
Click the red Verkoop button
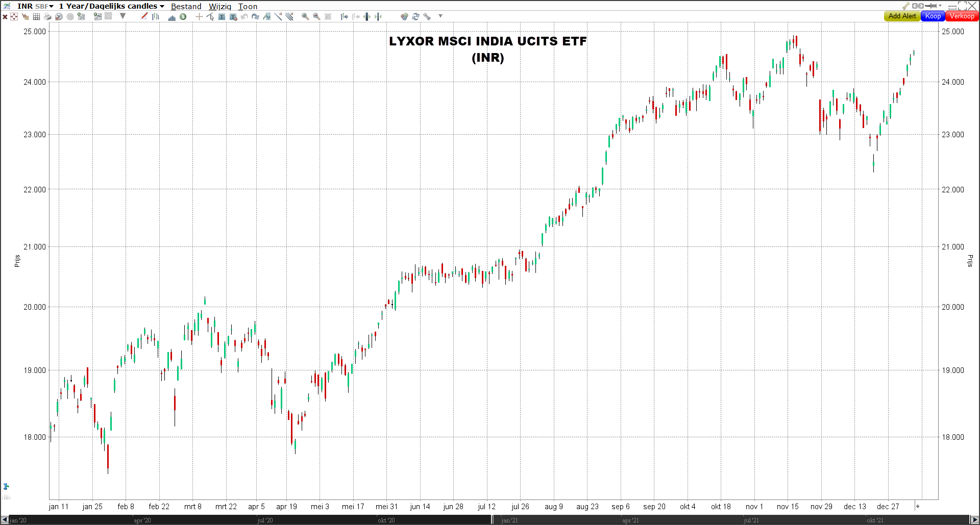(x=962, y=16)
